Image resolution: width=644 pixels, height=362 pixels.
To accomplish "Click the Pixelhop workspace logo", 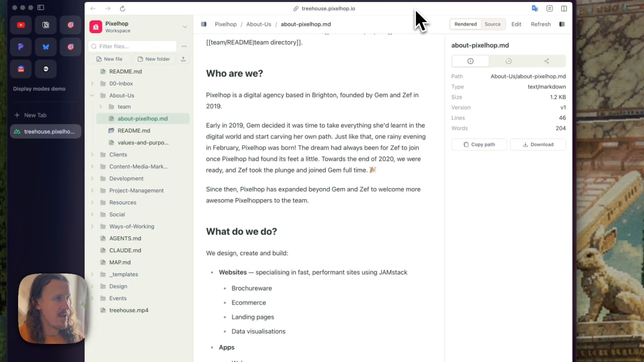I will coord(96,27).
